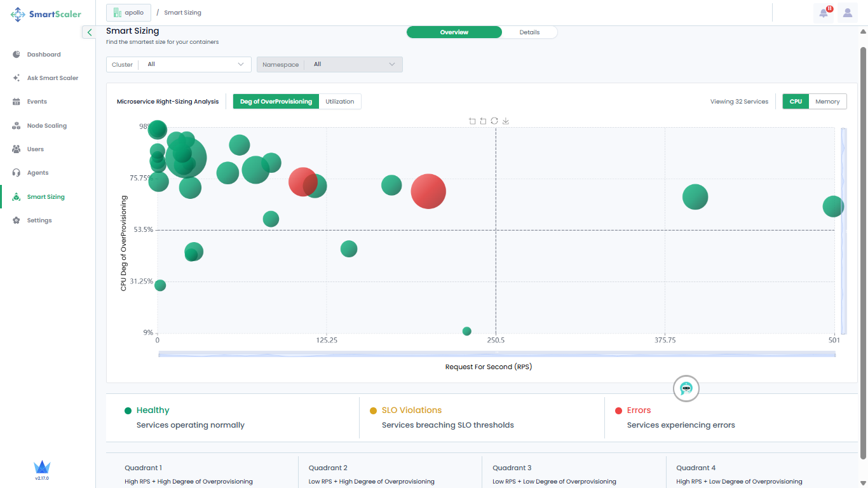Click the large red error bubble
The width and height of the screenshot is (868, 488).
tap(428, 191)
